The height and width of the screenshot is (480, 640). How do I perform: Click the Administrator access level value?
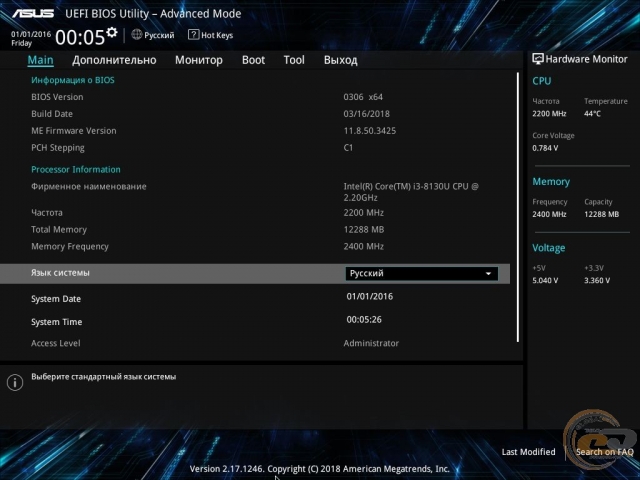[x=371, y=343]
